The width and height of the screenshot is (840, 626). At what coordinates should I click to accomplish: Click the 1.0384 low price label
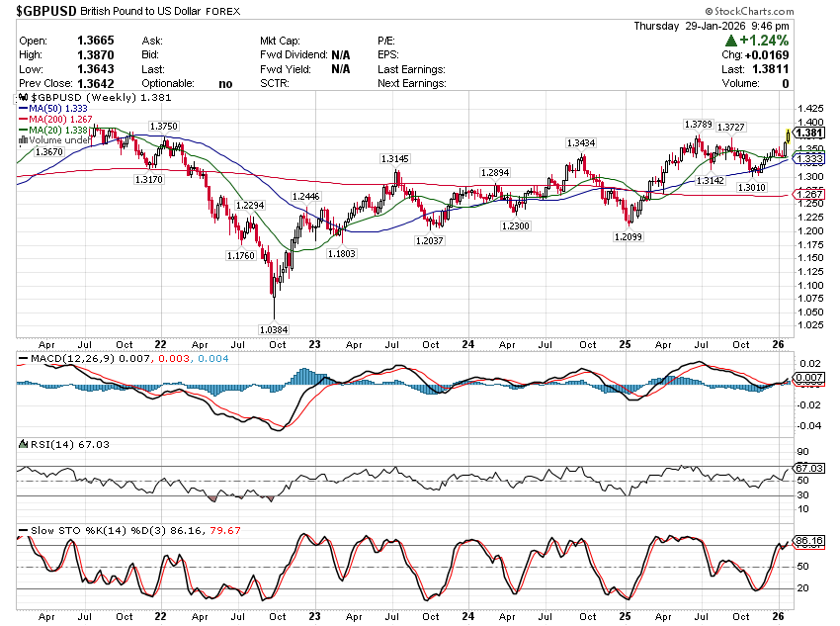coord(273,329)
